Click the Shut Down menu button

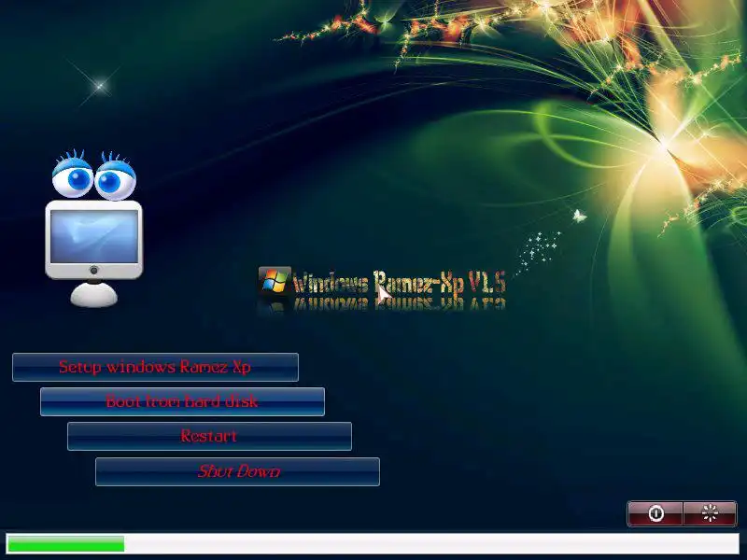238,471
